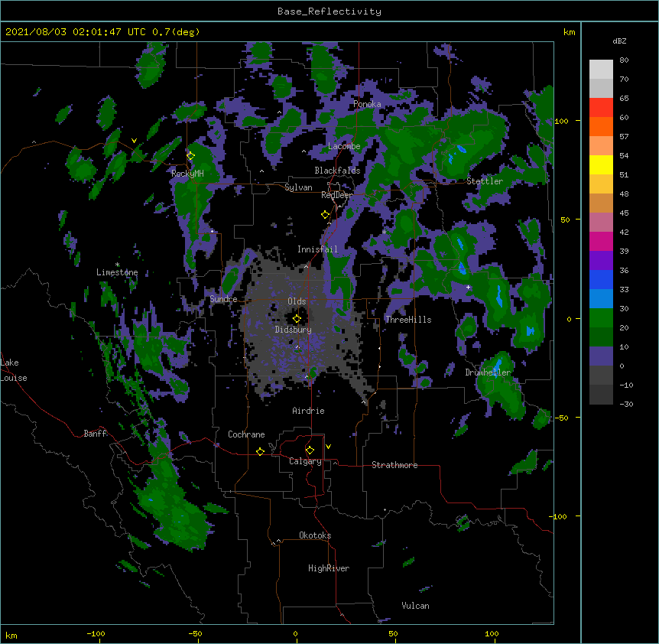Select the Ponoka label

tap(367, 104)
